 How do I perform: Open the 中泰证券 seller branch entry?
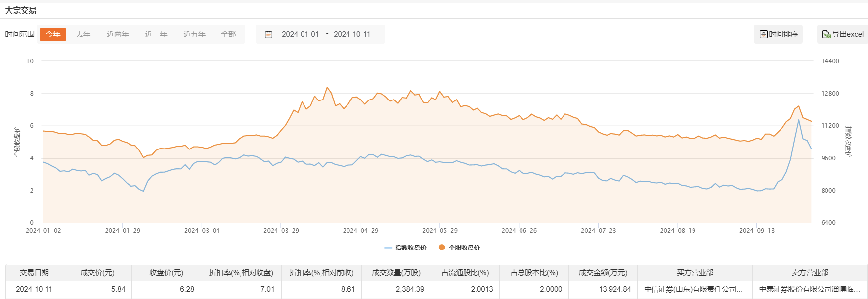click(809, 289)
